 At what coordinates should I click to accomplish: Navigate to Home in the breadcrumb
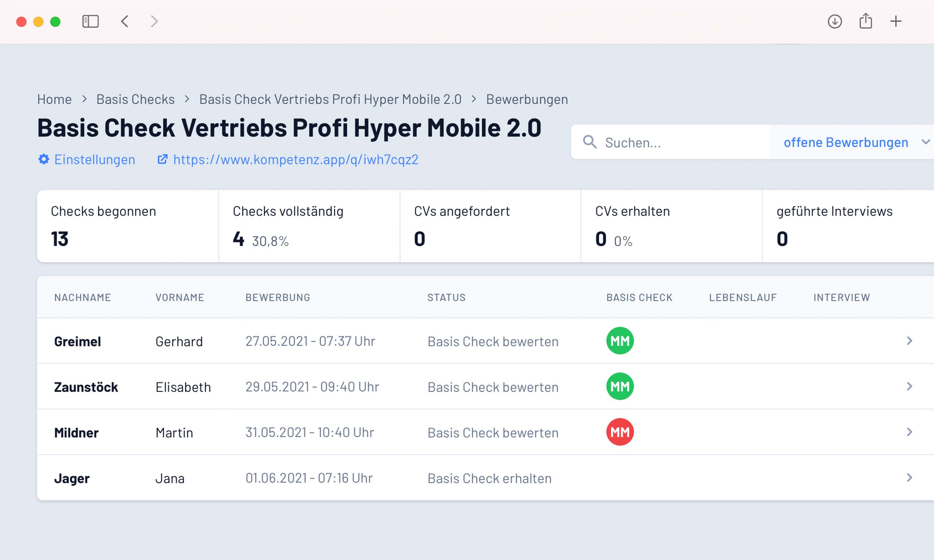pos(54,99)
